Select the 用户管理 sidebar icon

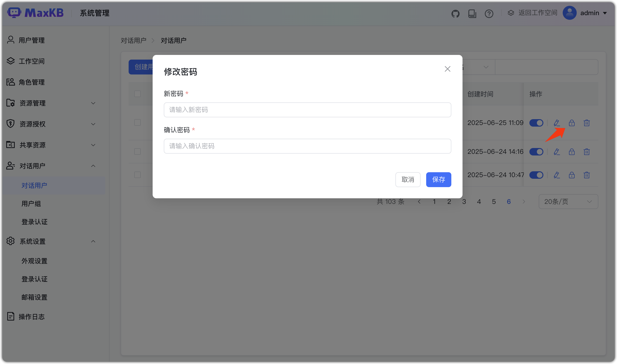click(10, 40)
